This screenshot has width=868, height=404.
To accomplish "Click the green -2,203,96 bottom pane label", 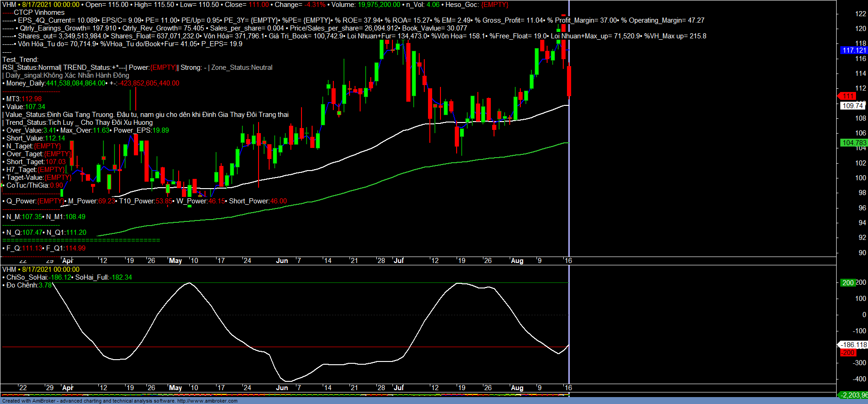I will (853, 395).
